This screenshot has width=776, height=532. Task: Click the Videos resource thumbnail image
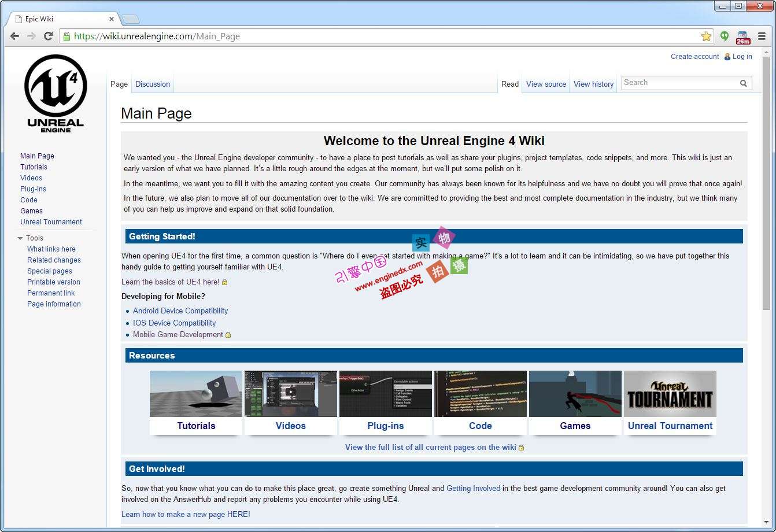pyautogui.click(x=291, y=394)
